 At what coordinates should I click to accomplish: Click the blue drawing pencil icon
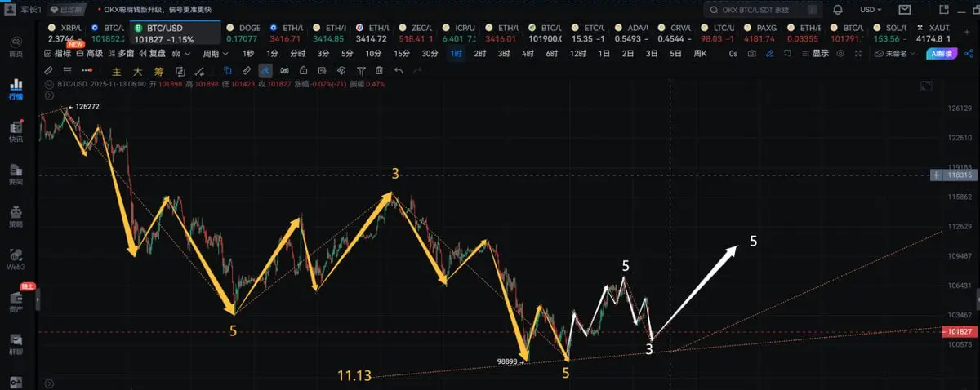(771, 53)
